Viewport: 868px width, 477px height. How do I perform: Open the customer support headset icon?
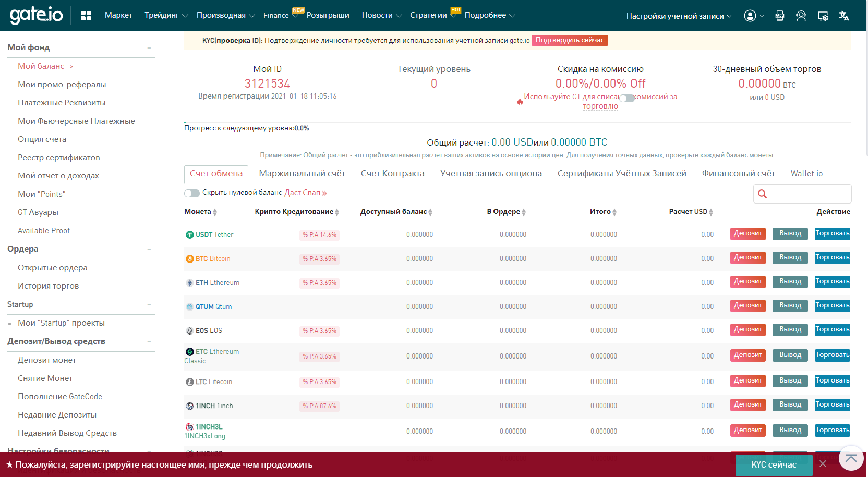801,16
